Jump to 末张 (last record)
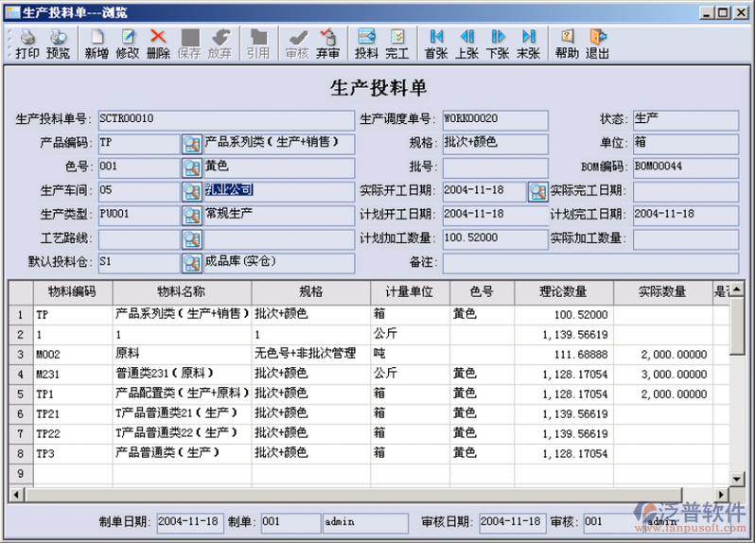This screenshot has width=756, height=543. click(528, 43)
